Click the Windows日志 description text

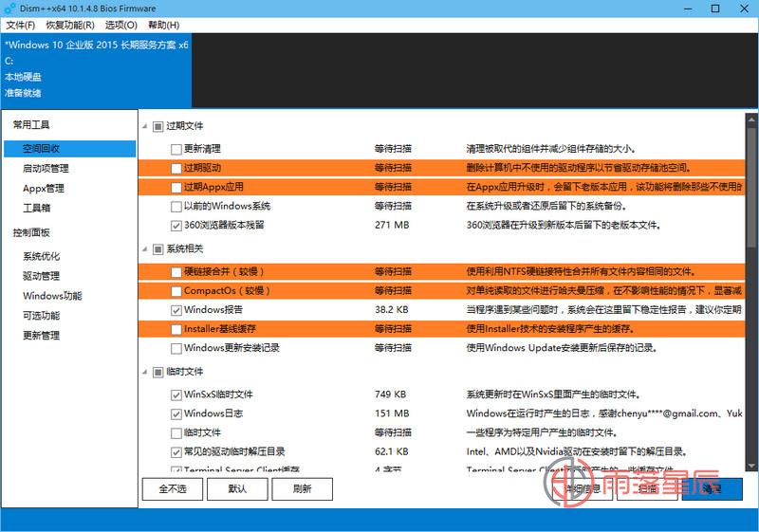pyautogui.click(x=603, y=413)
